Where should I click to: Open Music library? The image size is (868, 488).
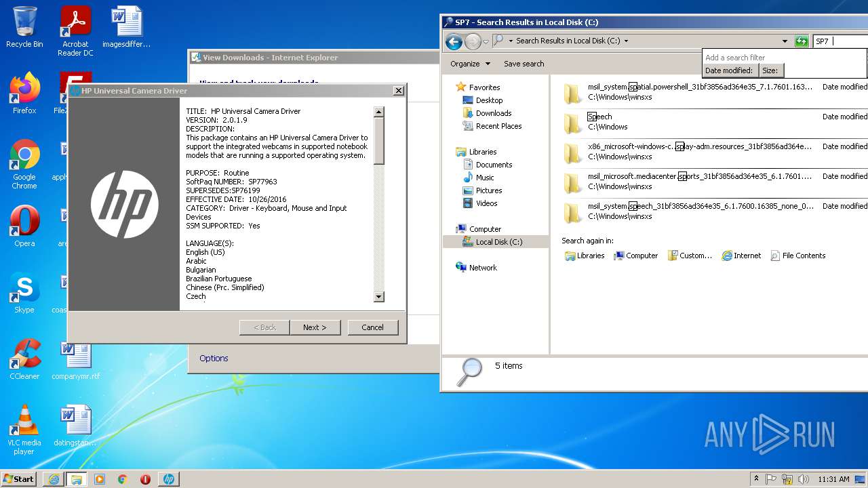click(x=478, y=178)
